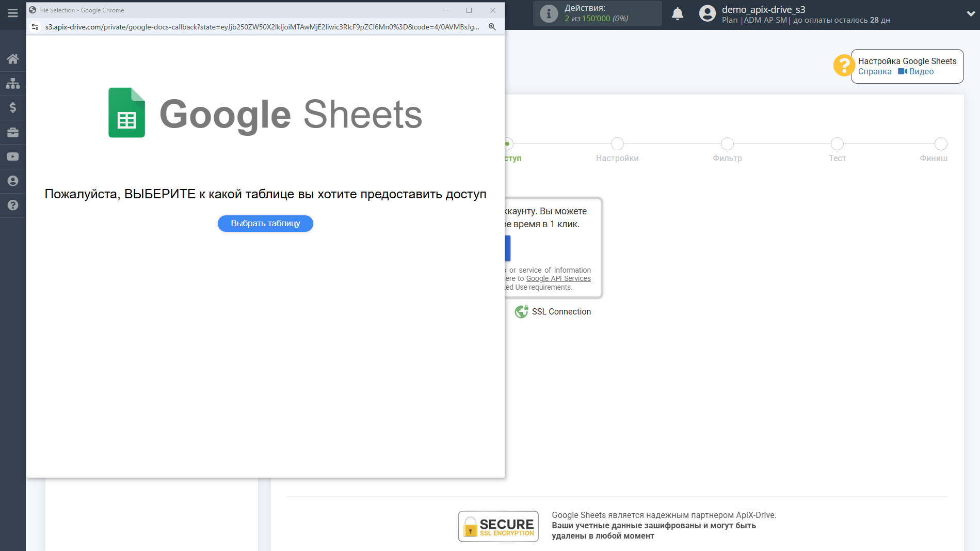Open the billing dollar icon in the sidebar

click(13, 107)
